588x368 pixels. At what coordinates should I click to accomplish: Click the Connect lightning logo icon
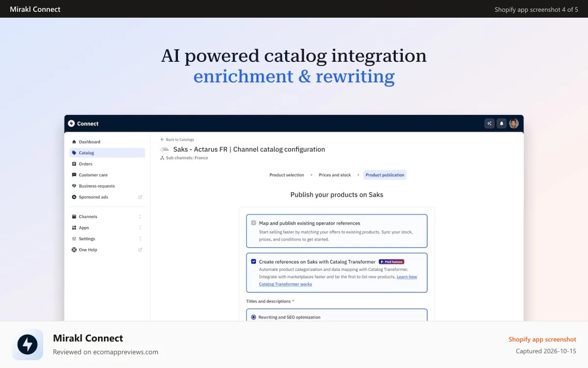[x=72, y=124]
